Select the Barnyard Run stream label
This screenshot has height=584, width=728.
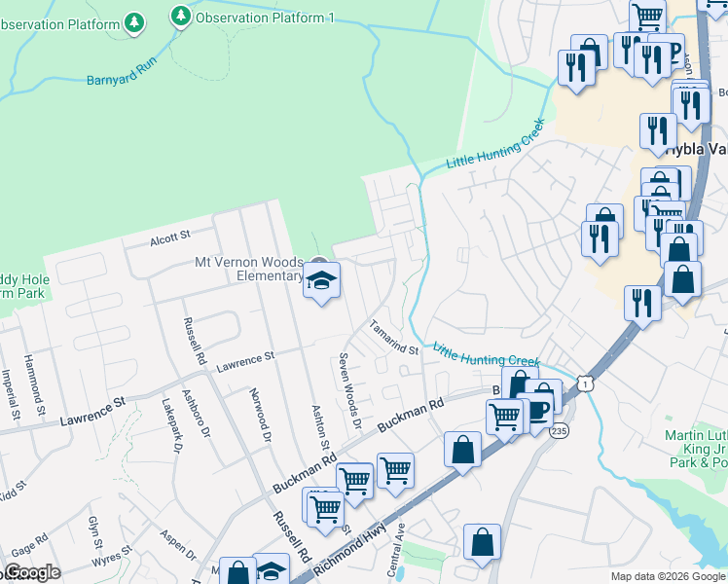click(x=122, y=70)
